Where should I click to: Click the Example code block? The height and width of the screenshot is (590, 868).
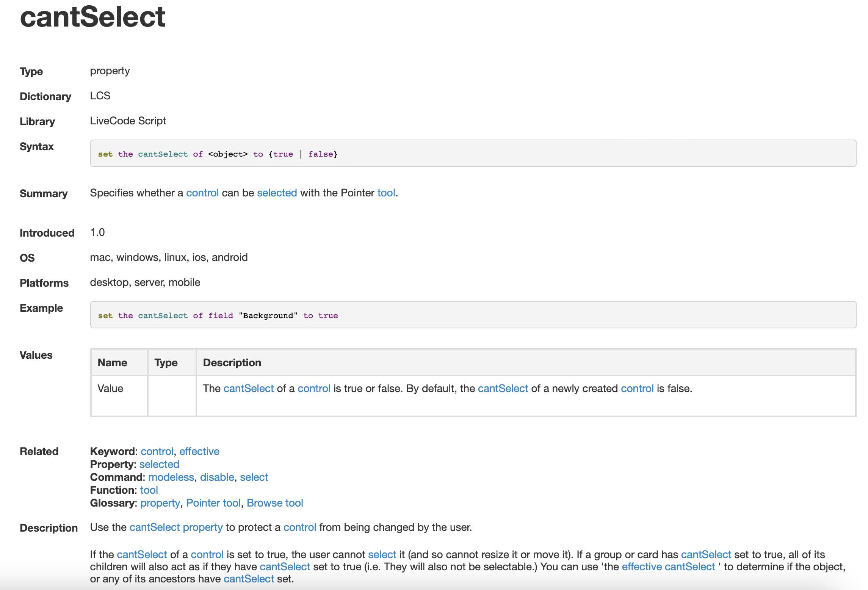tap(473, 315)
